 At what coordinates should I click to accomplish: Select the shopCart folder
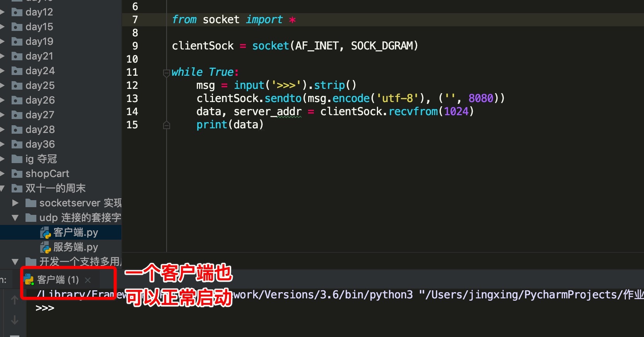(47, 174)
